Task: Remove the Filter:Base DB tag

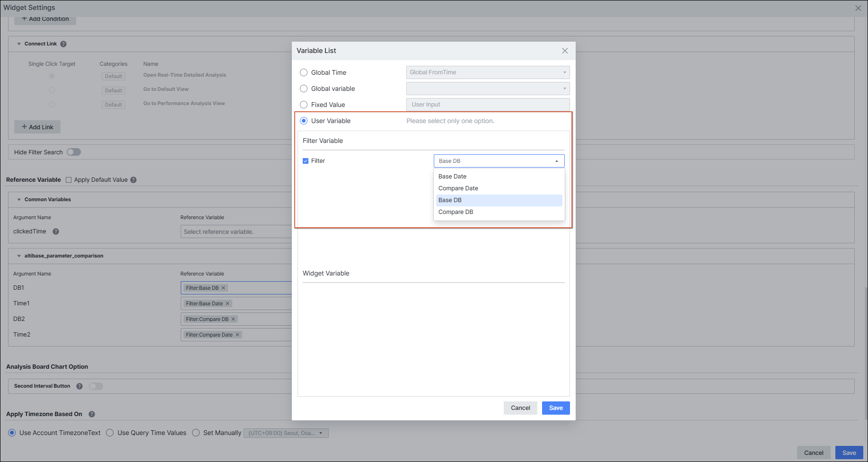Action: pyautogui.click(x=223, y=288)
